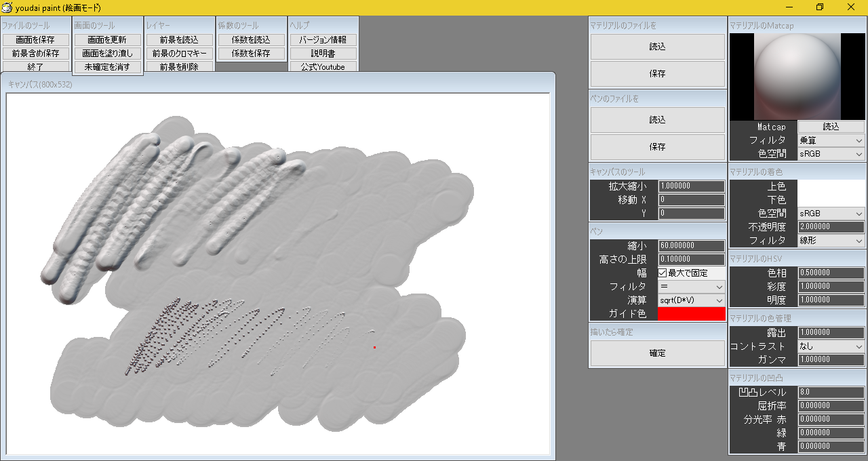Open the Matcap フィルタ dropdown set to 乗算

click(x=831, y=140)
